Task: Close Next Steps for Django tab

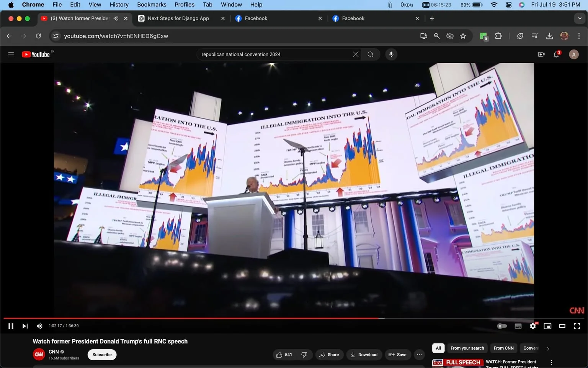Action: click(x=223, y=18)
